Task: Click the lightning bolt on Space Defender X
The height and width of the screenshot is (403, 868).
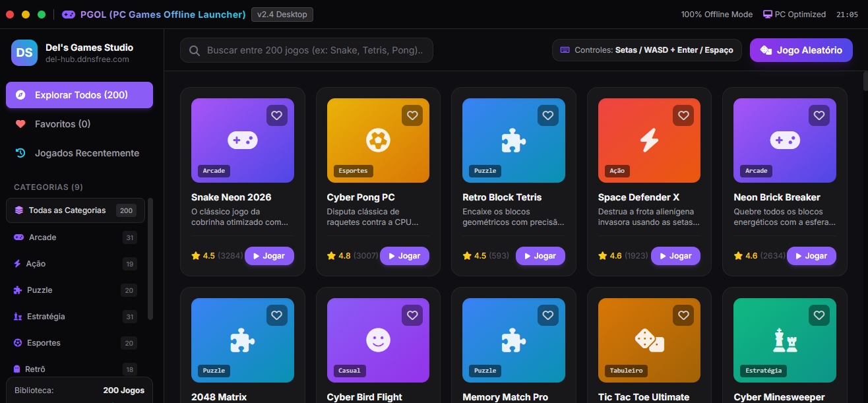Action: pos(649,140)
